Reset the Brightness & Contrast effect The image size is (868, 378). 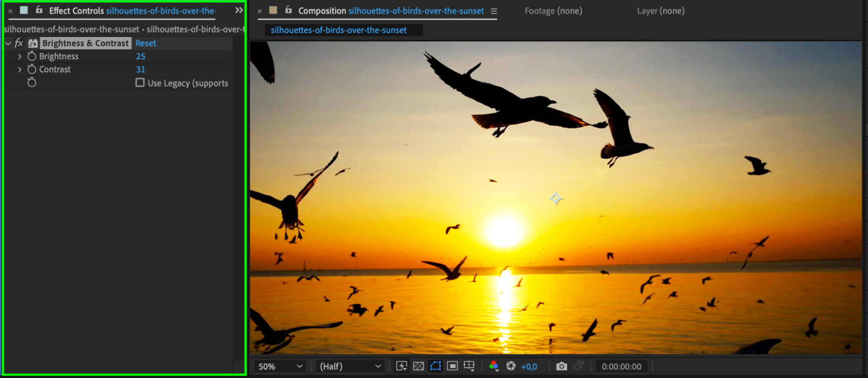pos(145,43)
